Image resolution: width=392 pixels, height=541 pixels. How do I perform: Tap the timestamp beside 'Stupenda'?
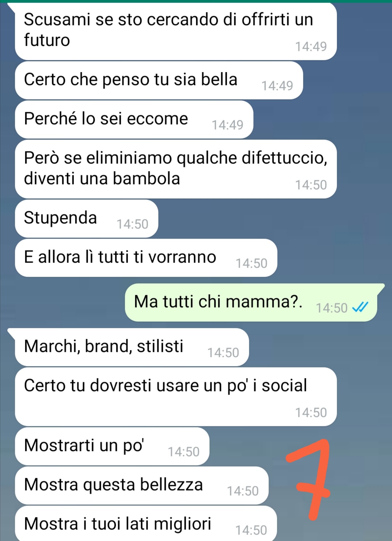tap(132, 224)
